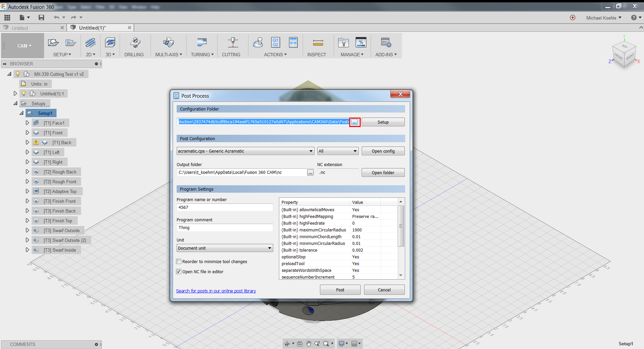Click the NC extension field

click(x=338, y=172)
